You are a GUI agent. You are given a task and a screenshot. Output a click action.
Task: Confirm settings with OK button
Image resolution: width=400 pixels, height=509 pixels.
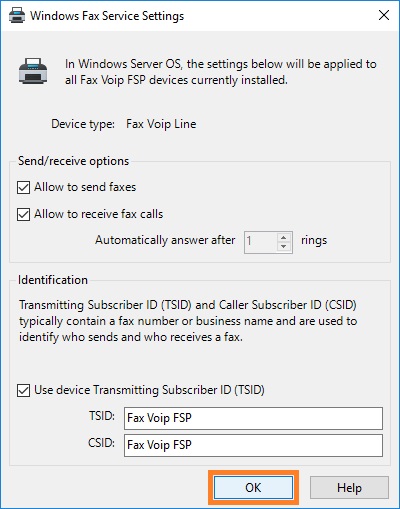[x=253, y=488]
